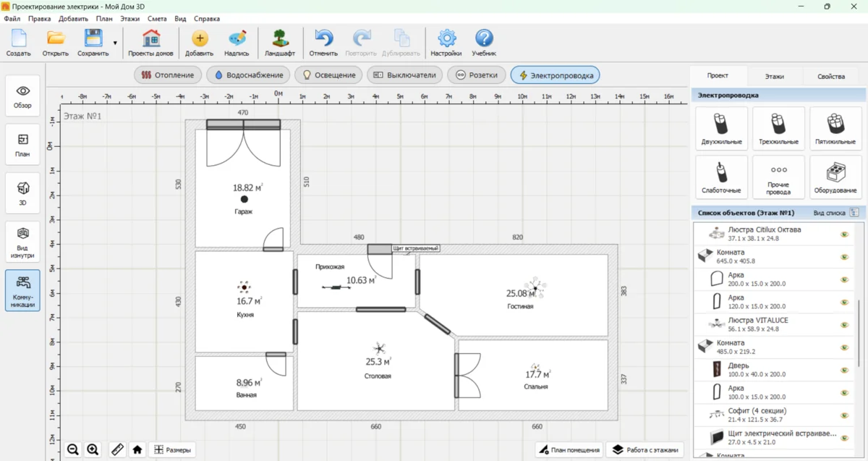Select the Надпись text label tool
Image resolution: width=868 pixels, height=461 pixels.
(237, 43)
